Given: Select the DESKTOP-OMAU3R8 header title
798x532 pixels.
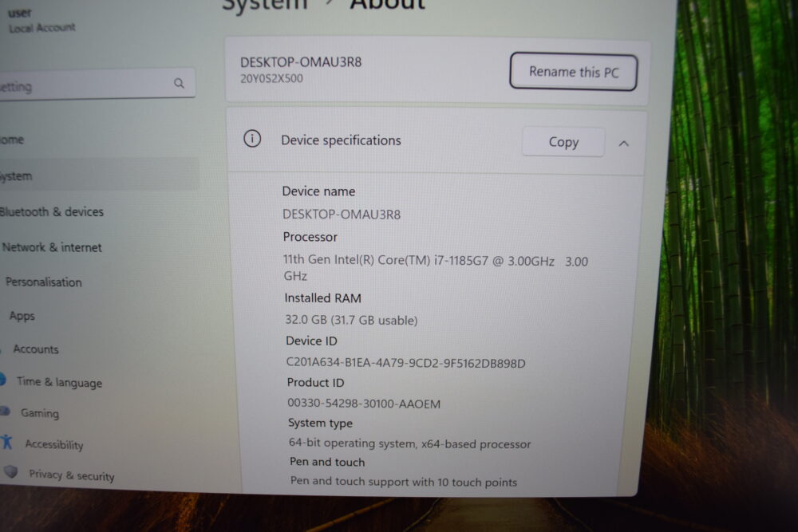Looking at the screenshot, I should (x=301, y=62).
